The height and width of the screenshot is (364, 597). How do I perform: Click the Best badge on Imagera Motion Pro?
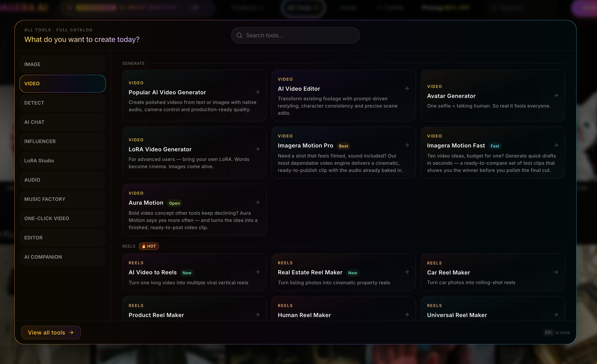[x=343, y=146]
